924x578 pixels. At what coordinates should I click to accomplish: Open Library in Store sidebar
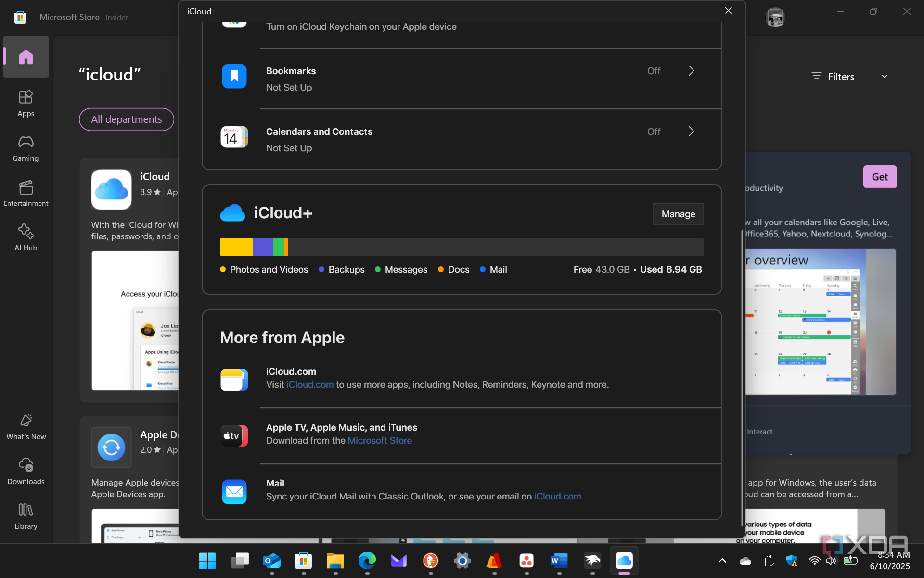(x=26, y=516)
